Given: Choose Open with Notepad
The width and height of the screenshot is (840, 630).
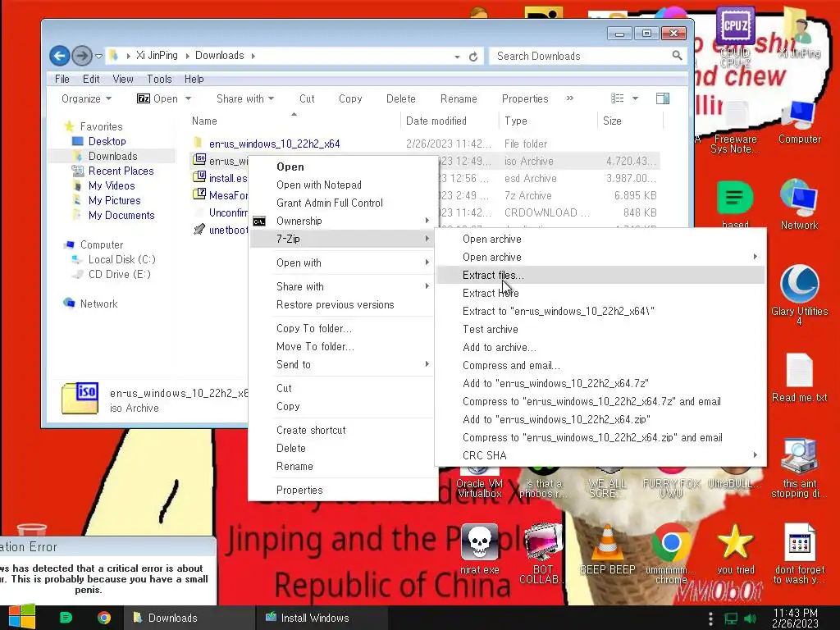Looking at the screenshot, I should pos(342,185).
